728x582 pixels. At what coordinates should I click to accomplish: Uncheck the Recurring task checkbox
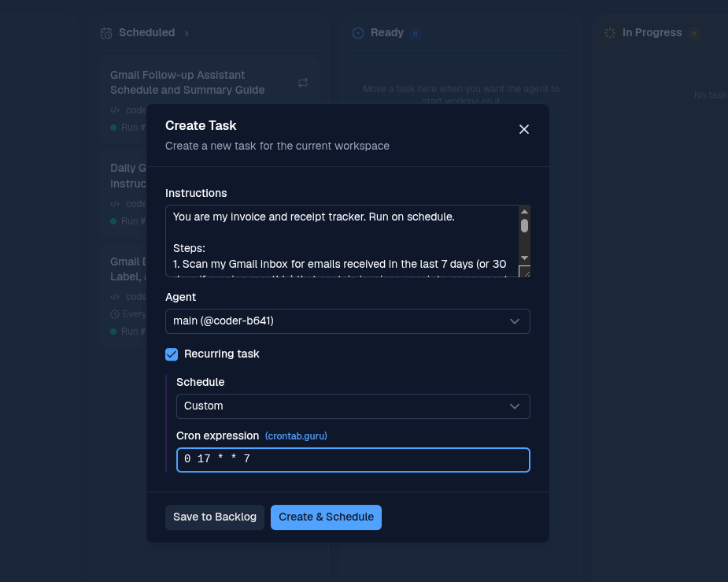172,354
